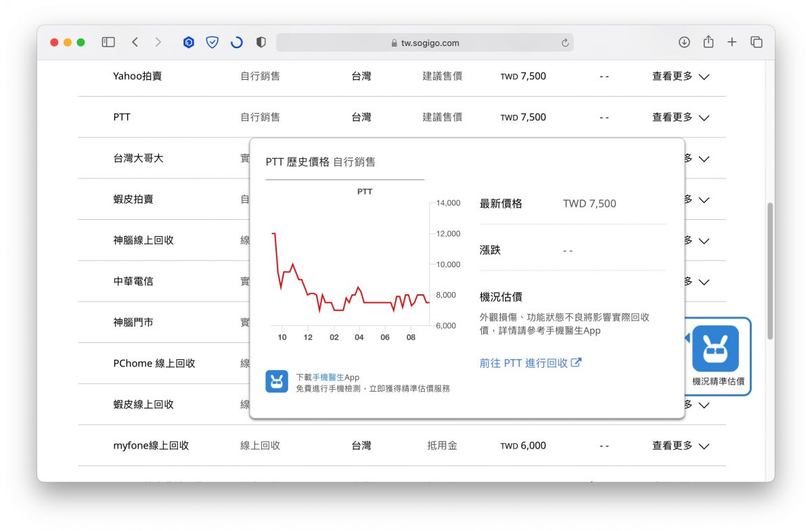Click the chevron in 台灣大哥大 row
The height and width of the screenshot is (531, 812).
(x=704, y=159)
